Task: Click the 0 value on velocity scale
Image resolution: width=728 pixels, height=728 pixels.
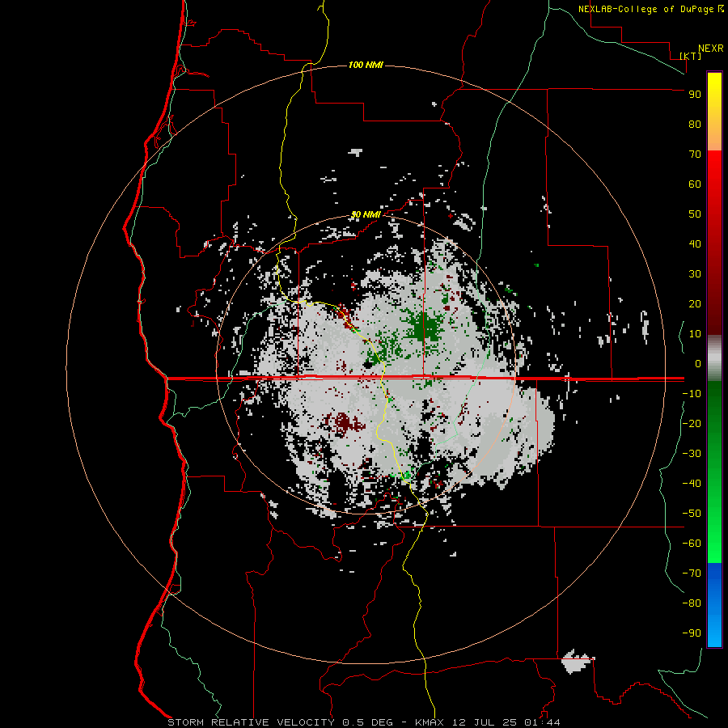Action: click(x=698, y=364)
